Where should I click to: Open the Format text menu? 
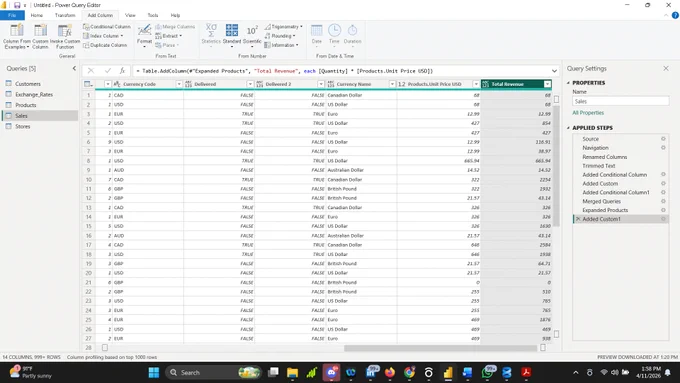tap(144, 35)
